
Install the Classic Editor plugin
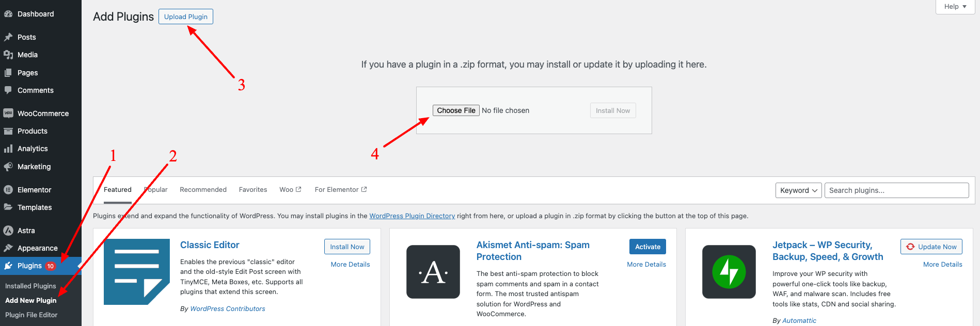tap(347, 247)
